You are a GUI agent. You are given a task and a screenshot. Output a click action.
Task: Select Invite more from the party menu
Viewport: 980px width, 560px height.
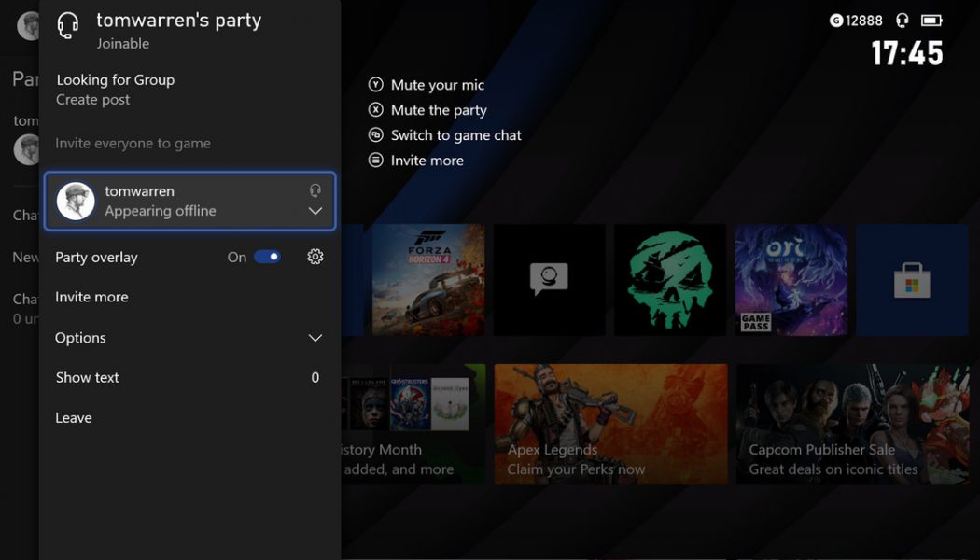(91, 296)
